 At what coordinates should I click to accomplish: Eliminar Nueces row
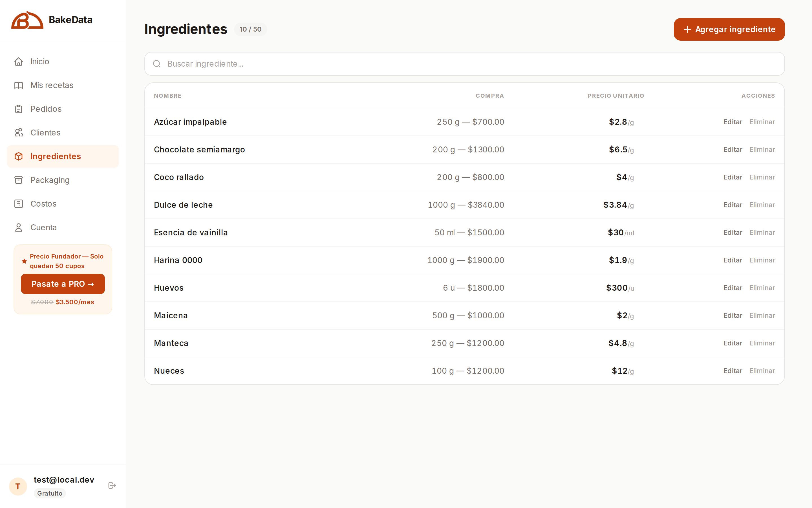pos(762,371)
